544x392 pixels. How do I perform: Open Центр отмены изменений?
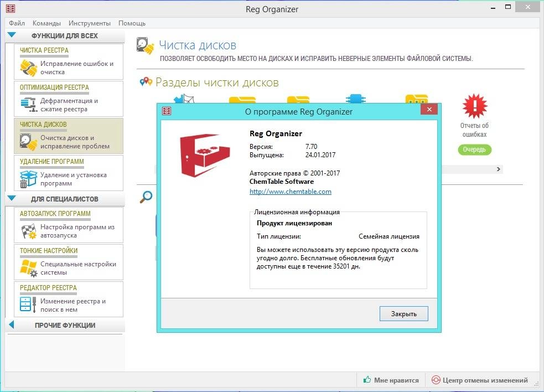tap(480, 380)
